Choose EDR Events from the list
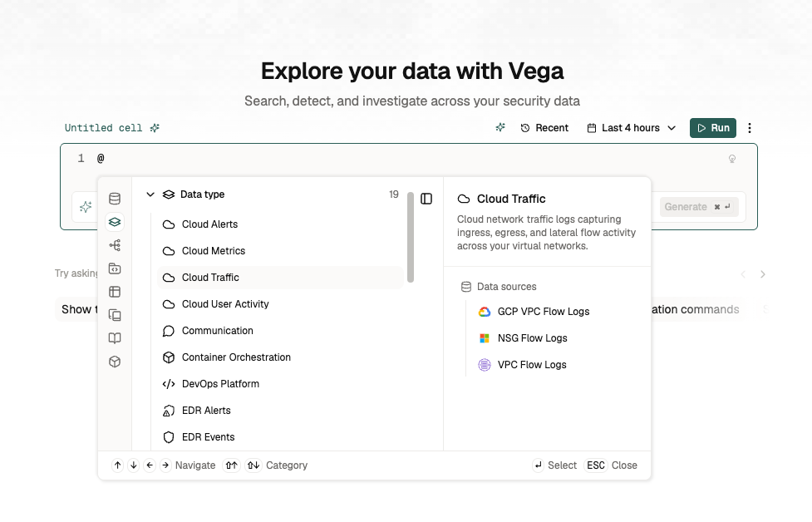 [280, 437]
